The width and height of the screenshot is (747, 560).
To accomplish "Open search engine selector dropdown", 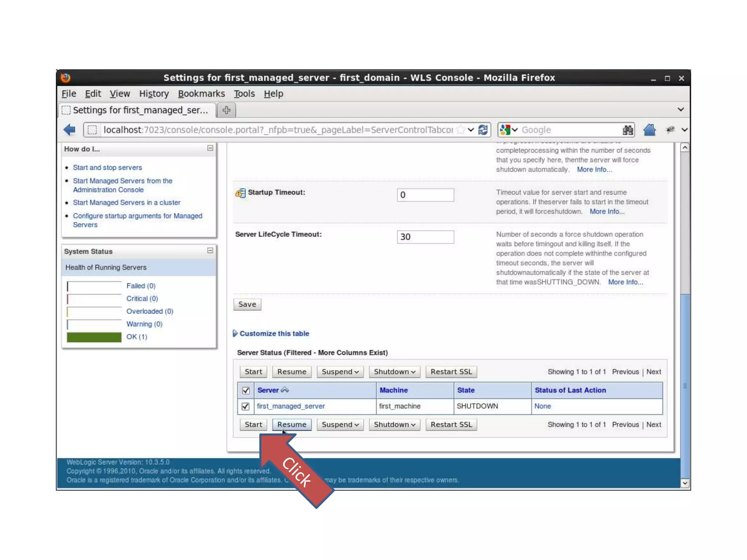I will tap(515, 130).
